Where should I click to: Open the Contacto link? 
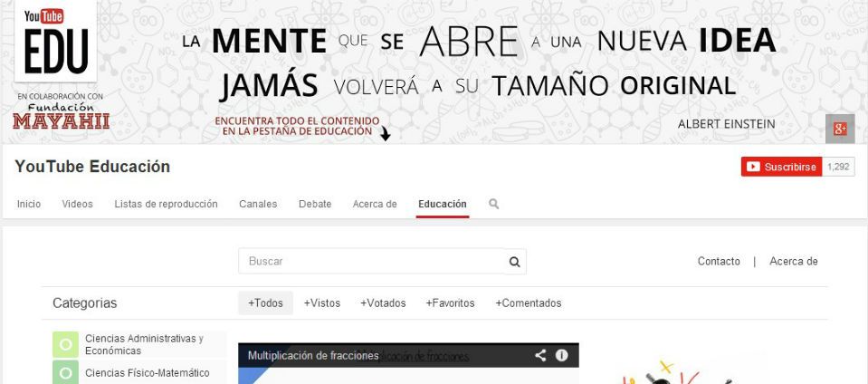(x=719, y=262)
